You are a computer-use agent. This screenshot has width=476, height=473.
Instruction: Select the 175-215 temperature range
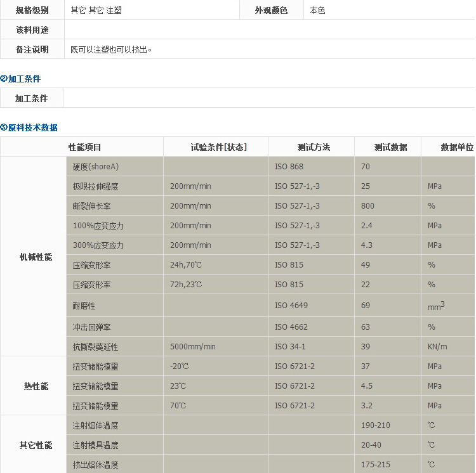376,465
